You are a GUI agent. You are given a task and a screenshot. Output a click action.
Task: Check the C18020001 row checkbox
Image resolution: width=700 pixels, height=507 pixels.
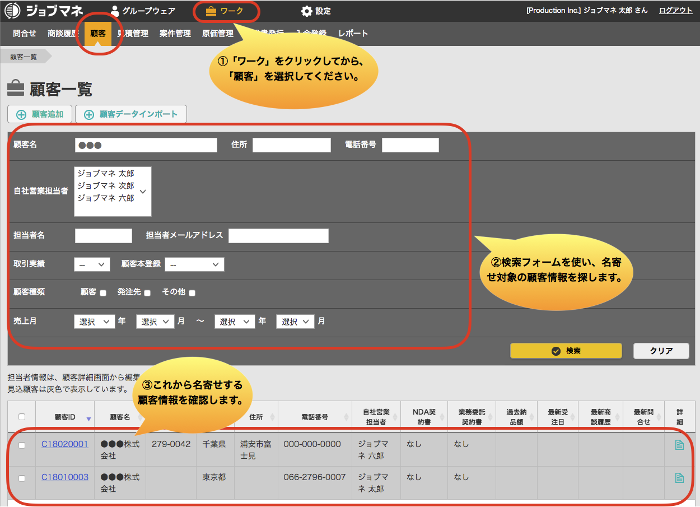(x=22, y=445)
